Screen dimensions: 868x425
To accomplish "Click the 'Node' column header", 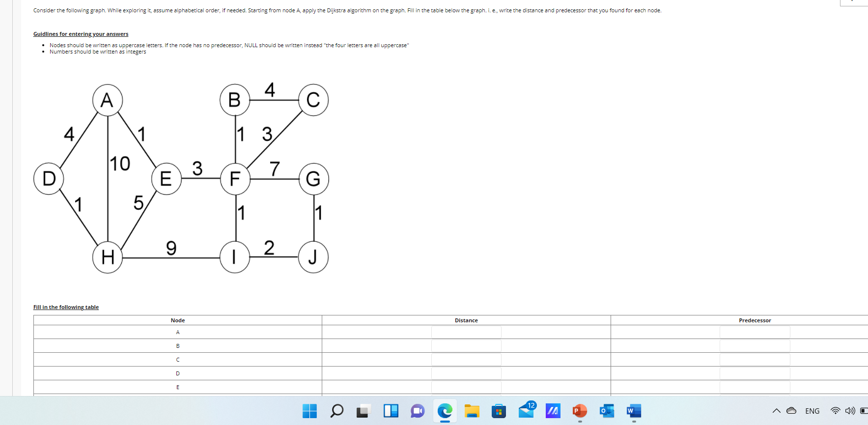I will coord(178,320).
